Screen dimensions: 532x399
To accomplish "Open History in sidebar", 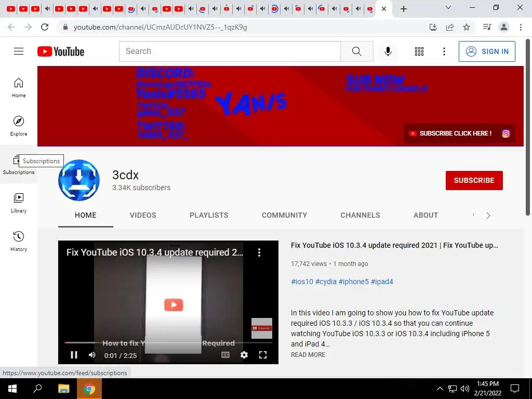I will coord(19,241).
